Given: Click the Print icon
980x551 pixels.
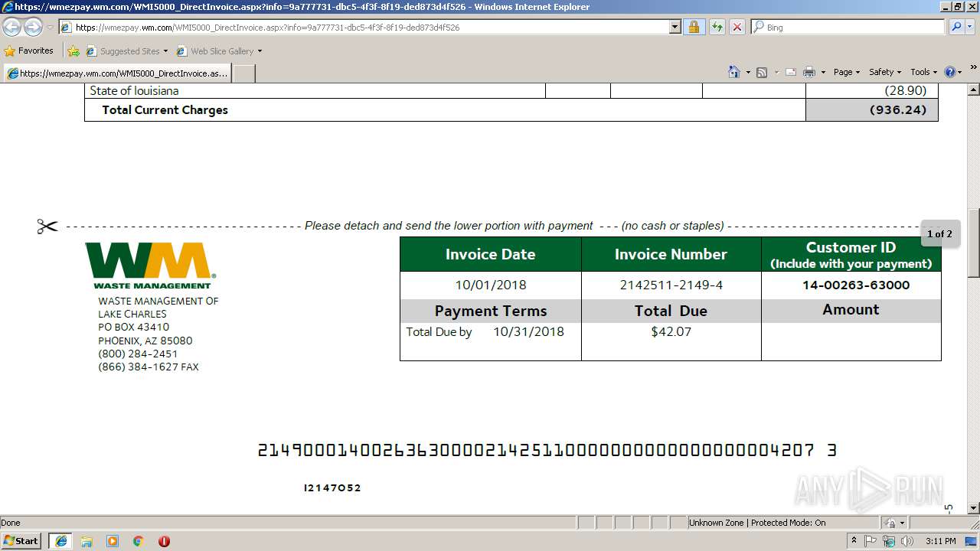Looking at the screenshot, I should 809,72.
